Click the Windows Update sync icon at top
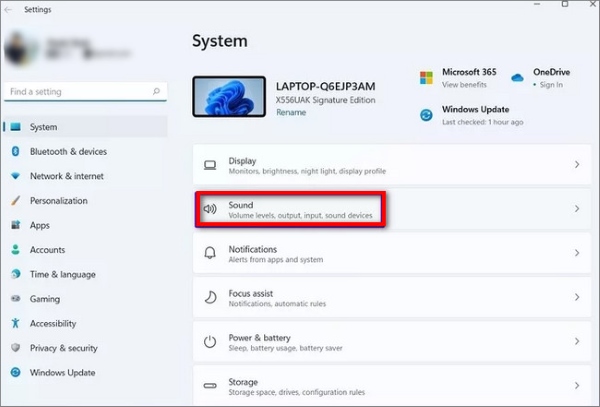 [x=426, y=115]
